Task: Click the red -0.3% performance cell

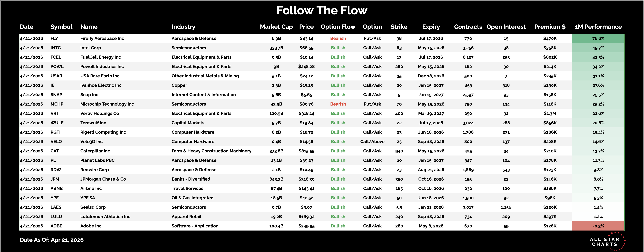Action: 598,226
